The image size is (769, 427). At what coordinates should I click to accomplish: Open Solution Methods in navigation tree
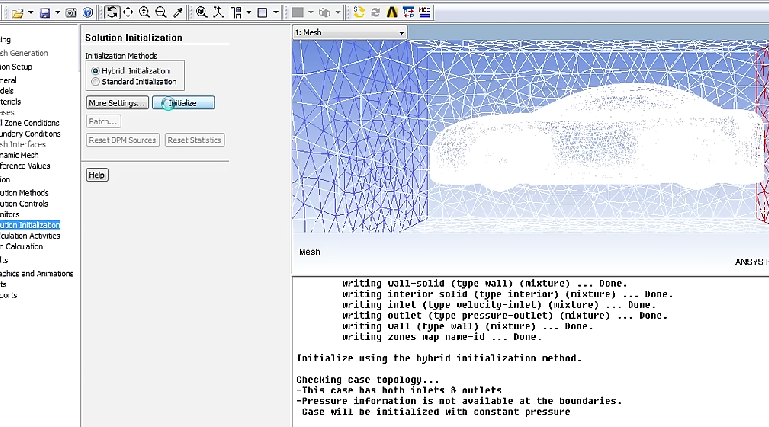[24, 192]
